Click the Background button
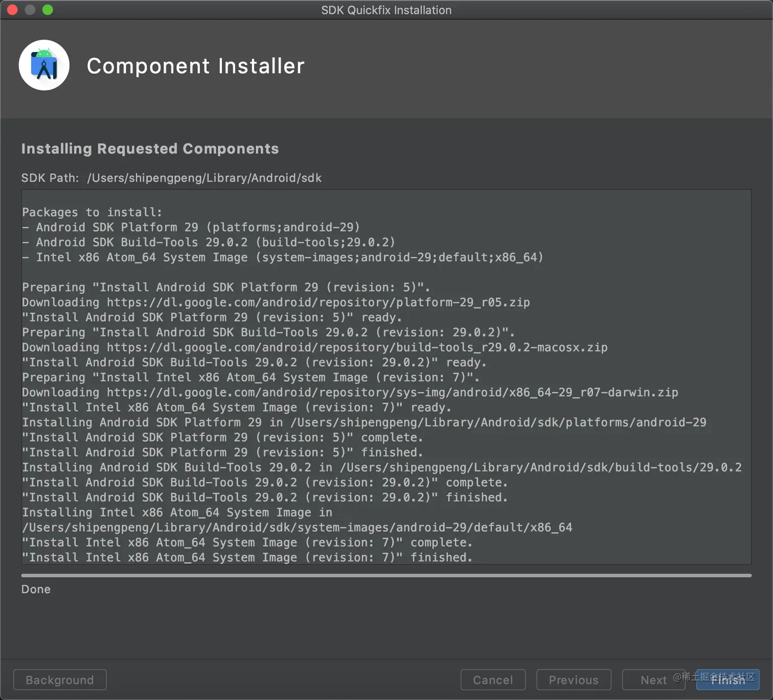This screenshot has height=700, width=773. 60,680
